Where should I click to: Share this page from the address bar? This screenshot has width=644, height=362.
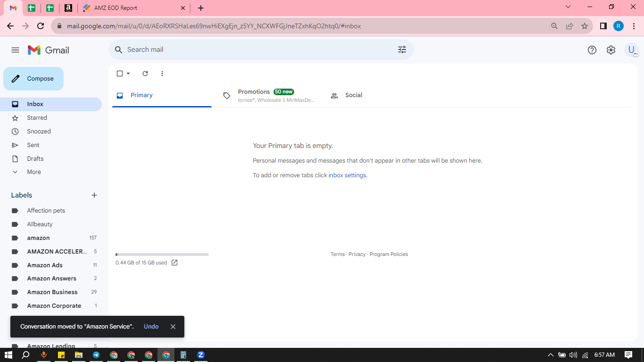570,26
